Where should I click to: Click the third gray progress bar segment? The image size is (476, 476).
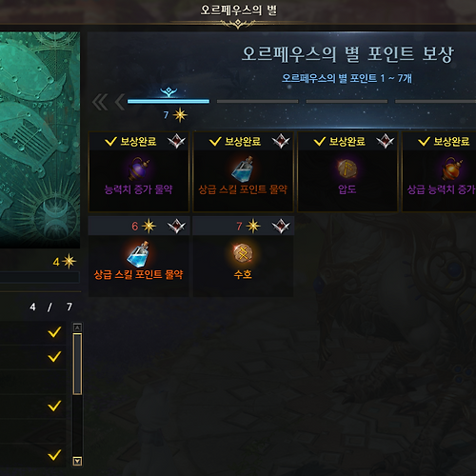tap(435, 101)
